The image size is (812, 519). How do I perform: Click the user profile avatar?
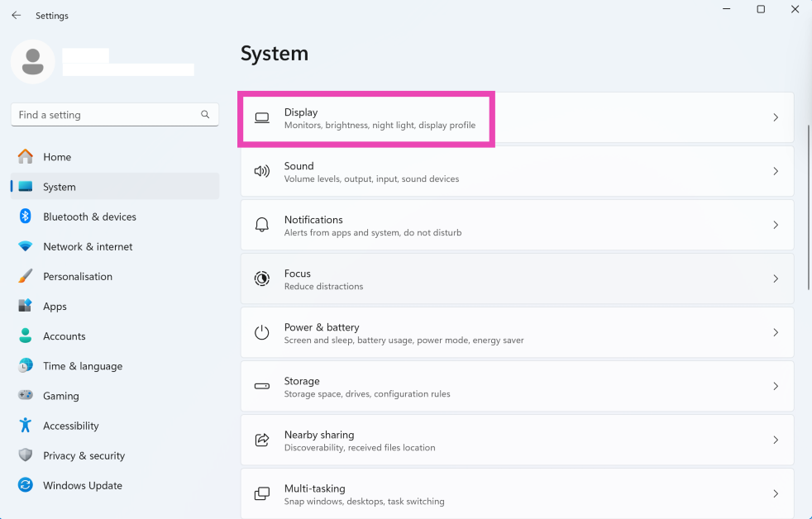(x=33, y=62)
